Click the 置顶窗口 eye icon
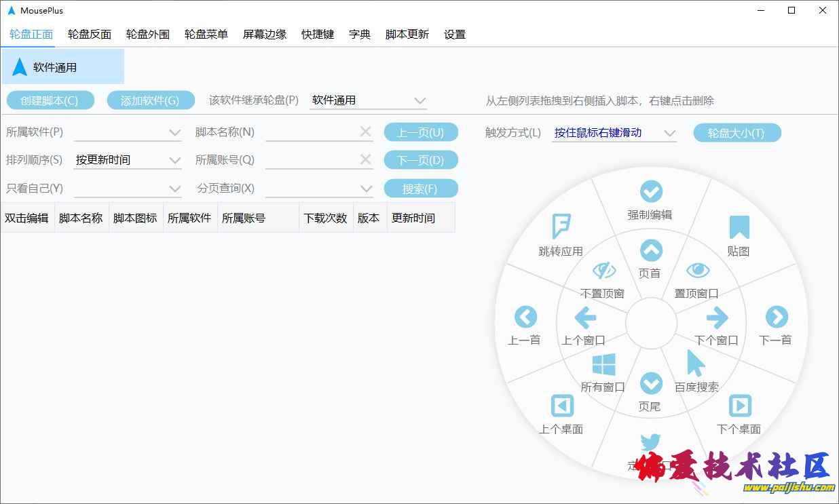The image size is (839, 504). [697, 271]
